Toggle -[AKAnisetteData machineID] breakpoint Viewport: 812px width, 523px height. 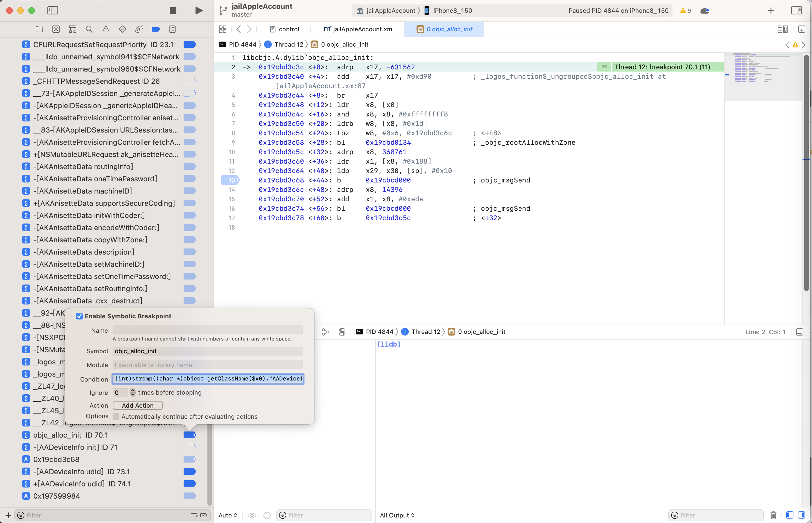click(190, 191)
